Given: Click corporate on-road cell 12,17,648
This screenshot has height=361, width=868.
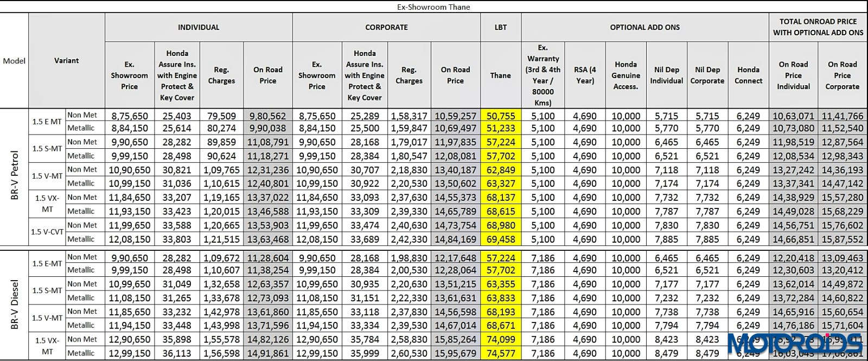Looking at the screenshot, I should [x=455, y=258].
